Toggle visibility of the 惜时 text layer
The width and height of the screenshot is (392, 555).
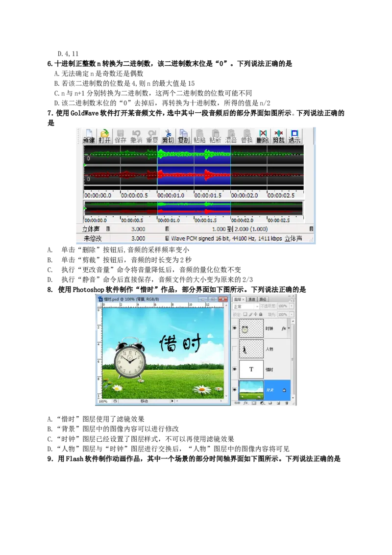point(234,369)
